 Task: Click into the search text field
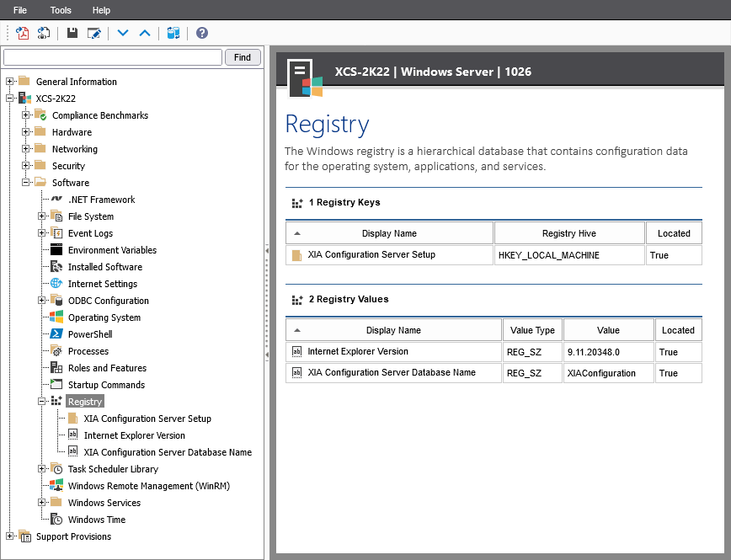coord(112,57)
